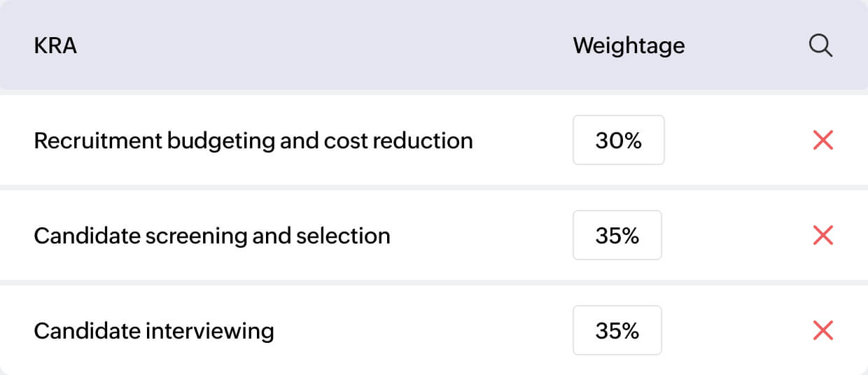Screen dimensions: 868x375
Task: Click the KRA column header
Action: point(55,46)
